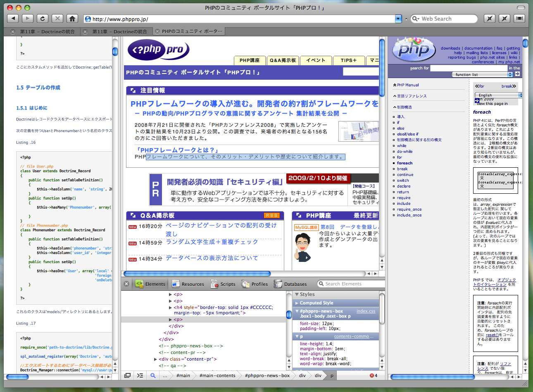The width and height of the screenshot is (533, 392).
Task: Open the Resources panel in Web Inspector
Action: click(188, 284)
